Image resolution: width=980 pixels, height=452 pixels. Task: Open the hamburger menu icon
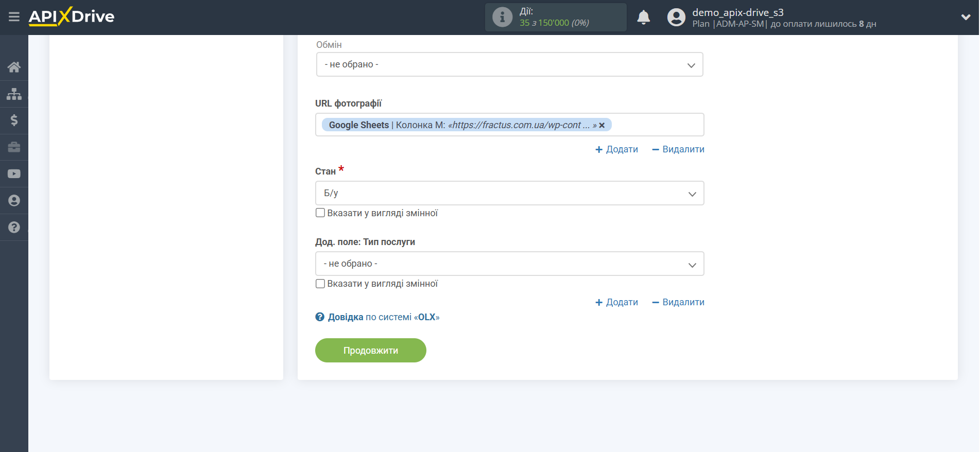click(x=14, y=17)
